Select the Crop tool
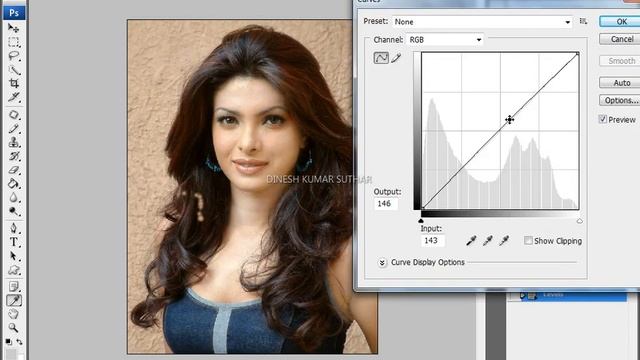This screenshot has height=360, width=640. click(13, 83)
